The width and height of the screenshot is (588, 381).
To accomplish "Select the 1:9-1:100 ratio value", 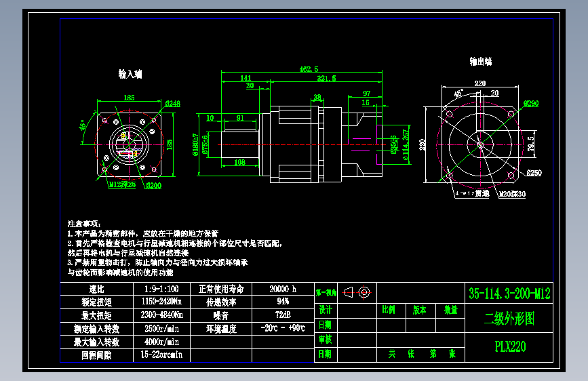I will (161, 289).
